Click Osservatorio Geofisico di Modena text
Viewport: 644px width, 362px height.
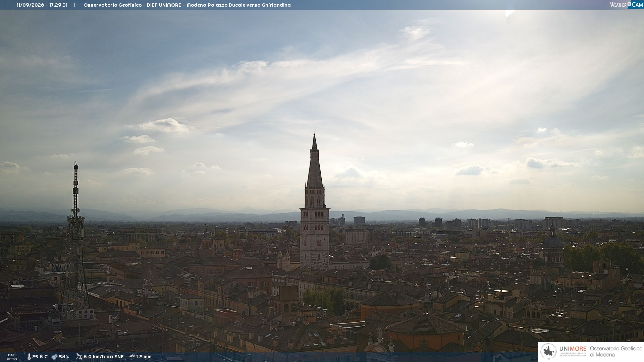pos(616,352)
